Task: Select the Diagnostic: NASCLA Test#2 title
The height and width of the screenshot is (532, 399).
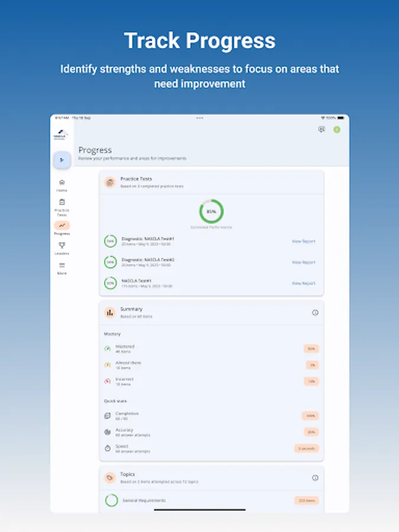Action: (x=148, y=260)
